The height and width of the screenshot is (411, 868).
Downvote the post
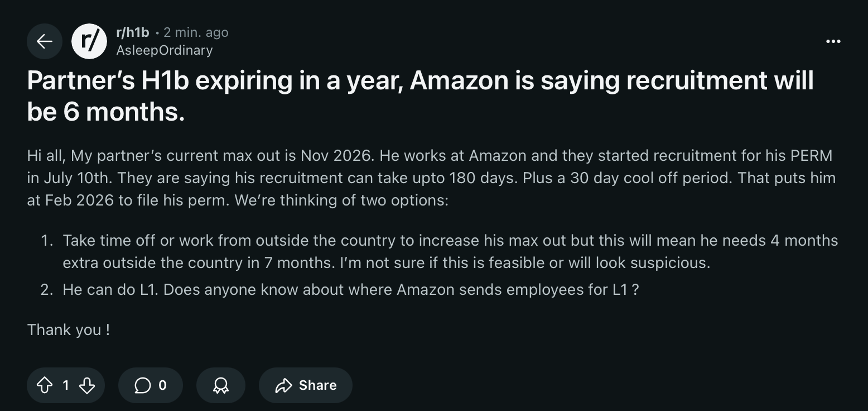[87, 385]
